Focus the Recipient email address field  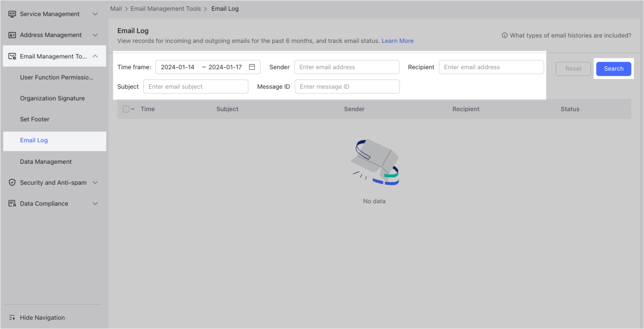(x=492, y=67)
